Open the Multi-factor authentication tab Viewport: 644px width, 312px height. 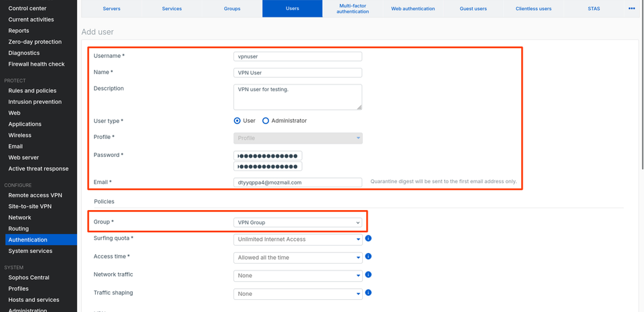coord(353,9)
